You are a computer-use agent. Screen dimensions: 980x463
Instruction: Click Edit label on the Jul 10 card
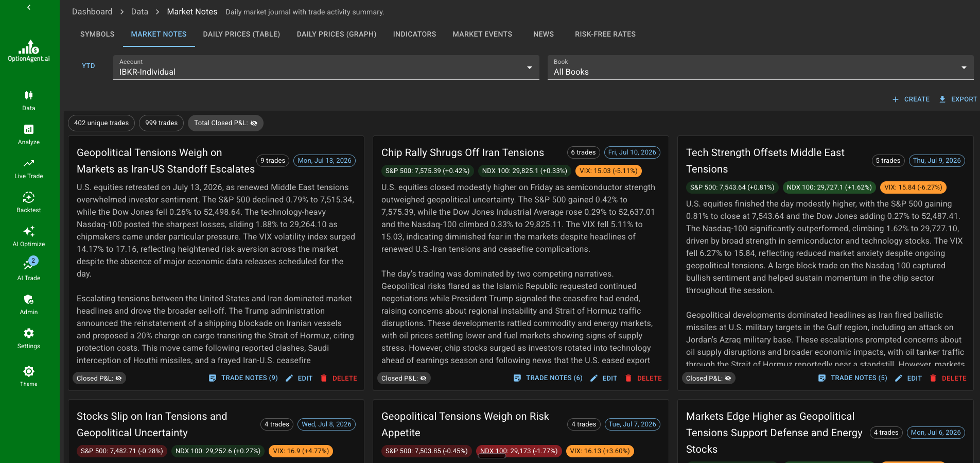coord(610,379)
